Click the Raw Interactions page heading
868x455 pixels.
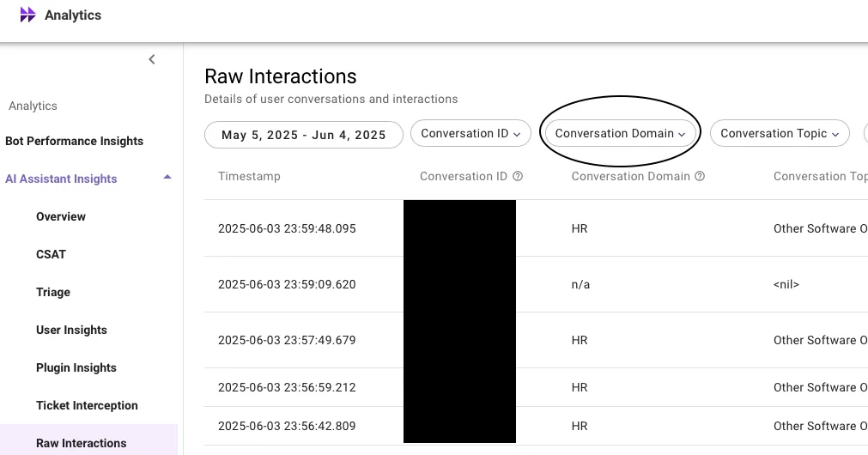click(281, 76)
